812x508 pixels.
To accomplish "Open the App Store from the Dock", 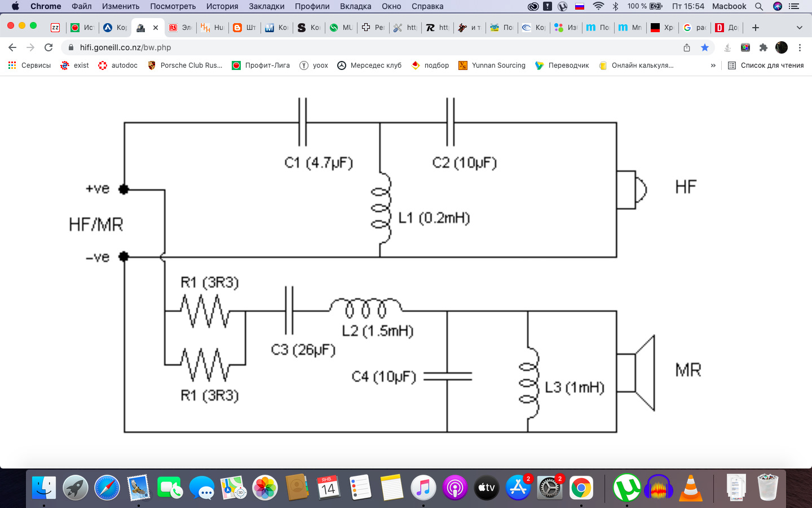I will click(x=518, y=488).
